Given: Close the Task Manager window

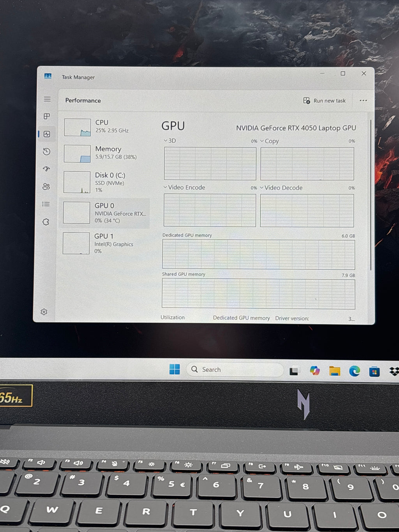Looking at the screenshot, I should 364,73.
